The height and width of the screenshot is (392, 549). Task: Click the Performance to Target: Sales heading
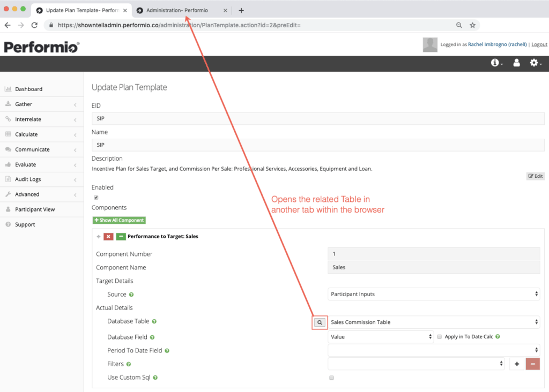(163, 237)
